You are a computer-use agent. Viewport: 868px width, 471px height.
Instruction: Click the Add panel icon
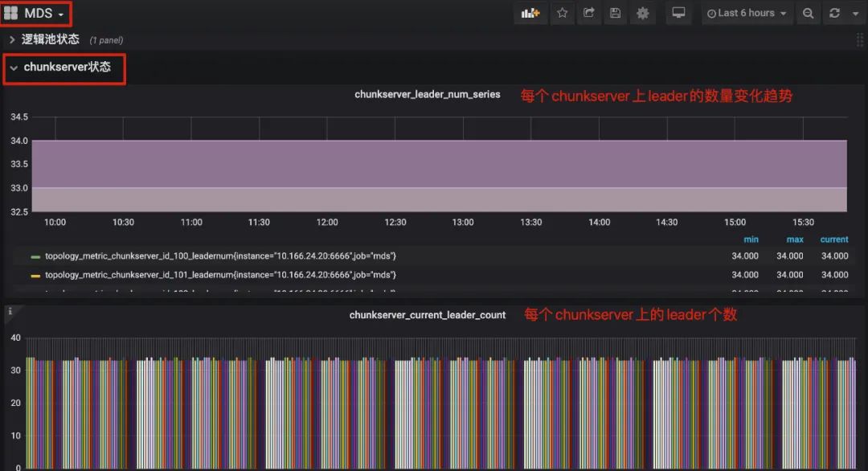530,14
